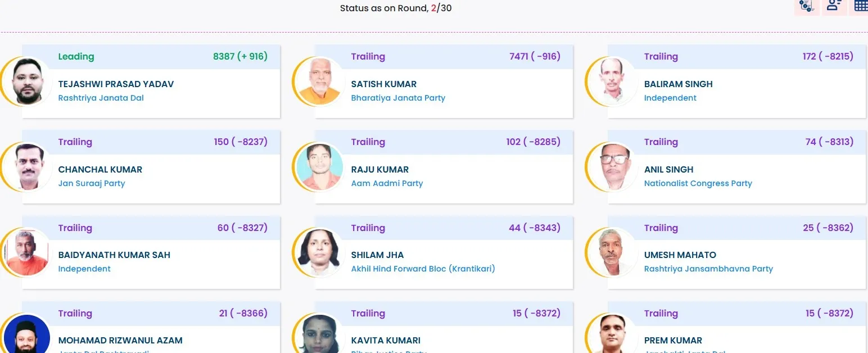
Task: Click Chanchal Kumar's profile picture
Action: tap(27, 167)
